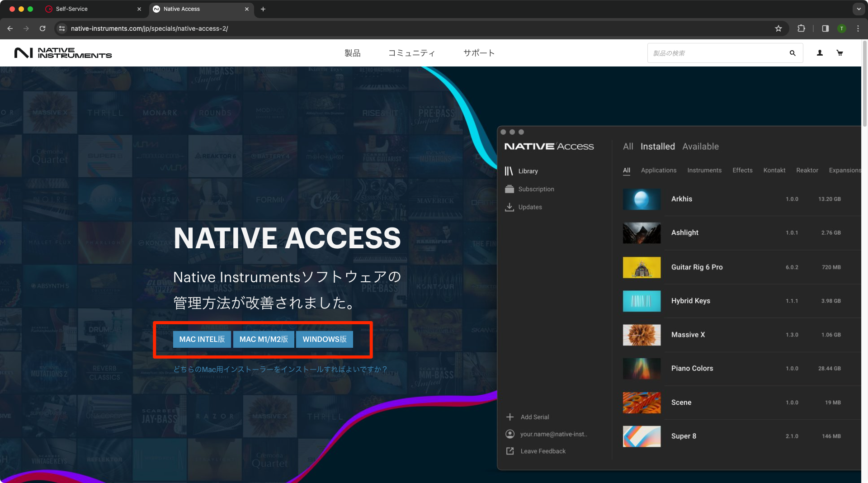Click the Scene product thumbnail
Viewport: 868px width, 483px height.
(x=642, y=402)
